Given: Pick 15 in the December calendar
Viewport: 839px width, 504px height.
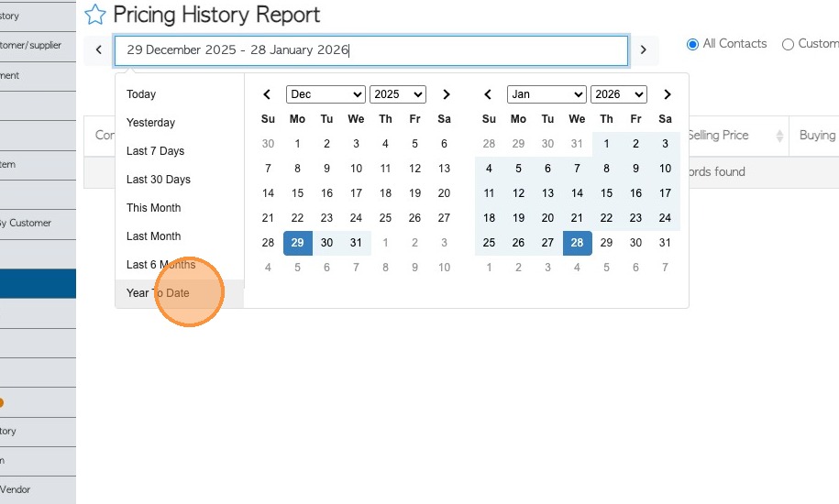Looking at the screenshot, I should 297,193.
